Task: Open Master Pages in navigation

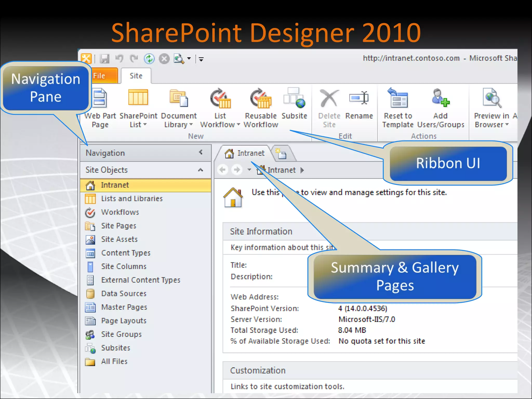Action: tap(145, 307)
